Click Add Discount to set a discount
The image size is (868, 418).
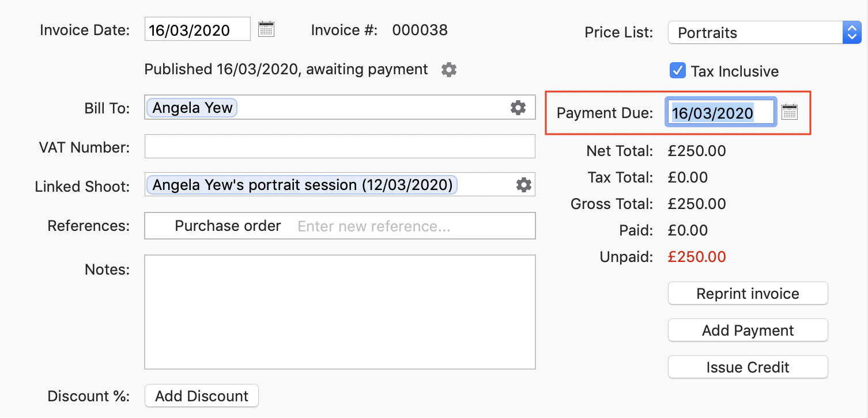(201, 396)
